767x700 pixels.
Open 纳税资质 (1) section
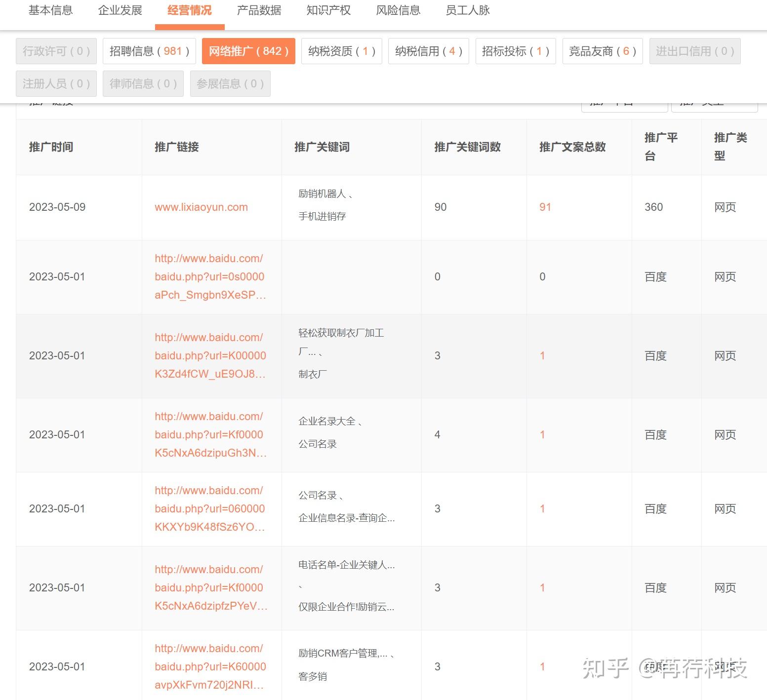click(342, 51)
